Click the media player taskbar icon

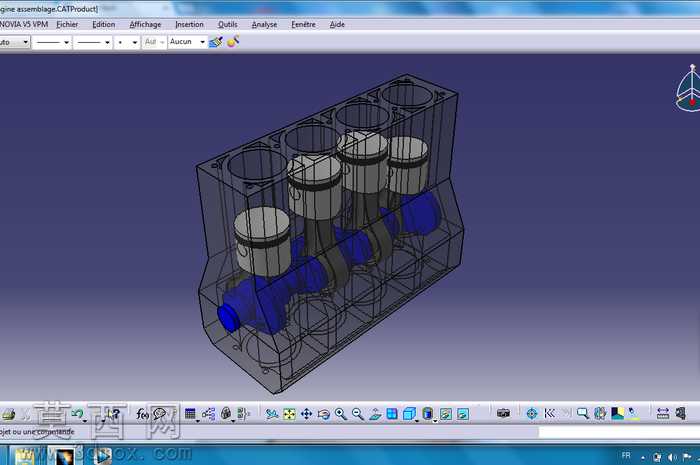(x=102, y=456)
